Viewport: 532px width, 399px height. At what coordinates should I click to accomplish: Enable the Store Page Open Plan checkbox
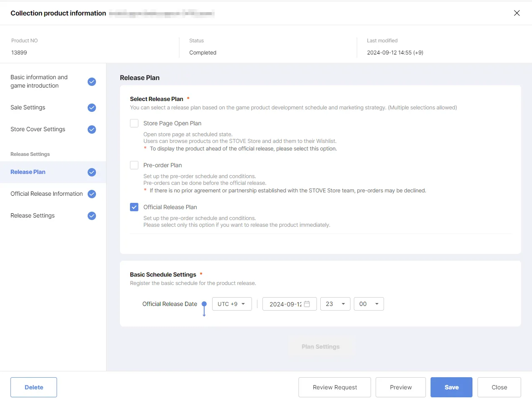click(134, 123)
